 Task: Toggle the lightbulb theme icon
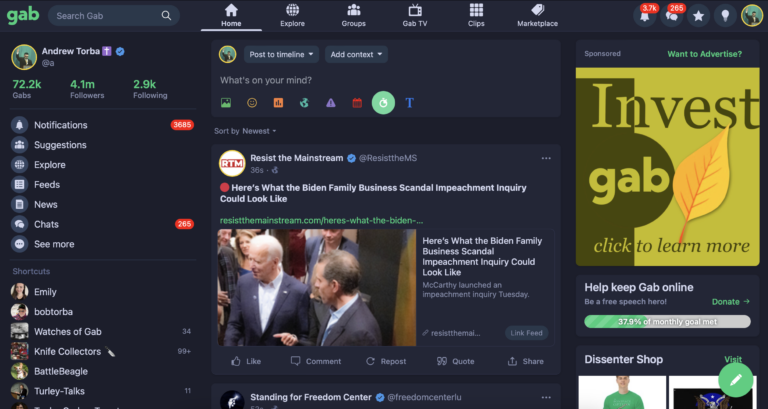tap(726, 15)
